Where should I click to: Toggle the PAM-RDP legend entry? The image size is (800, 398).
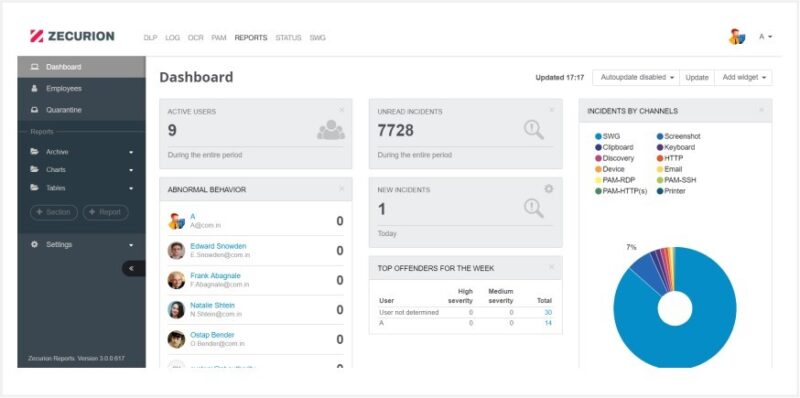614,180
